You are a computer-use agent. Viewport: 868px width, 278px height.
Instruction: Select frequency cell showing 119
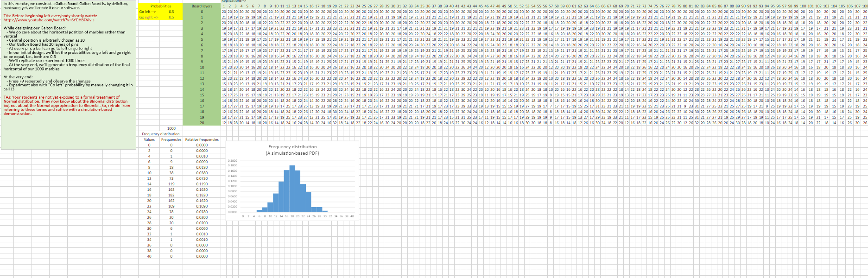(x=171, y=184)
